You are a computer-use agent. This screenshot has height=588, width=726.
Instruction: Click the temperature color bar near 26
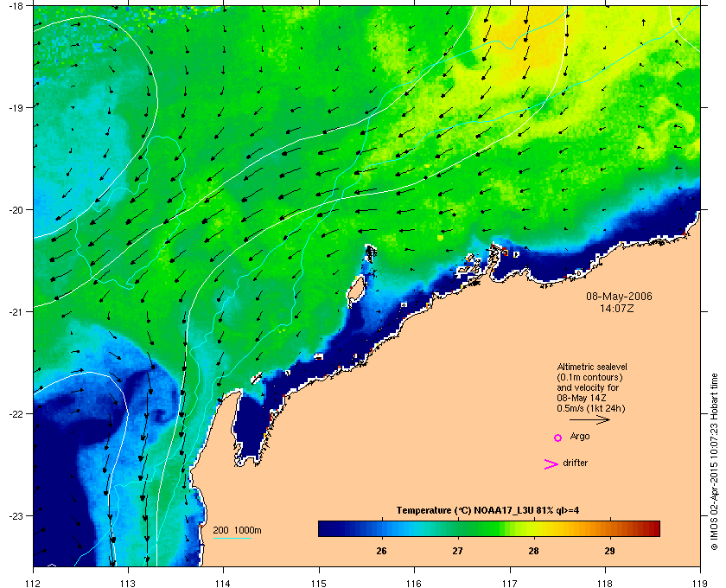381,528
